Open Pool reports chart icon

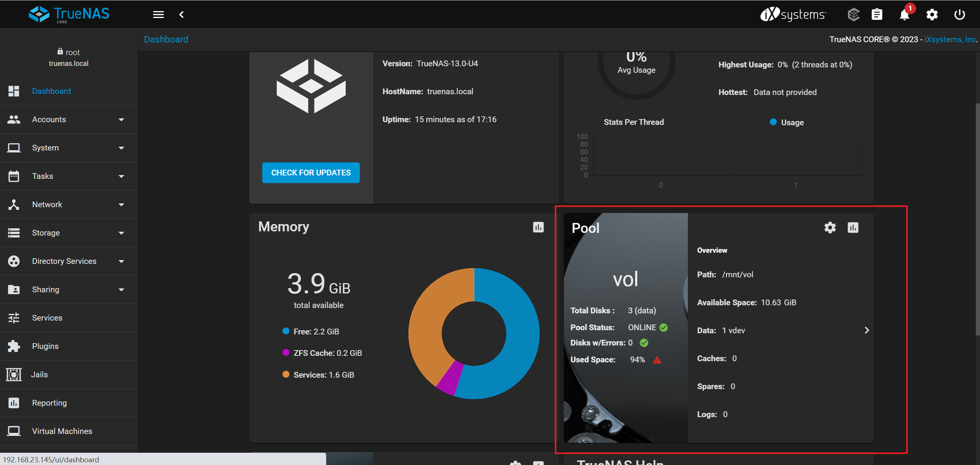pos(853,228)
